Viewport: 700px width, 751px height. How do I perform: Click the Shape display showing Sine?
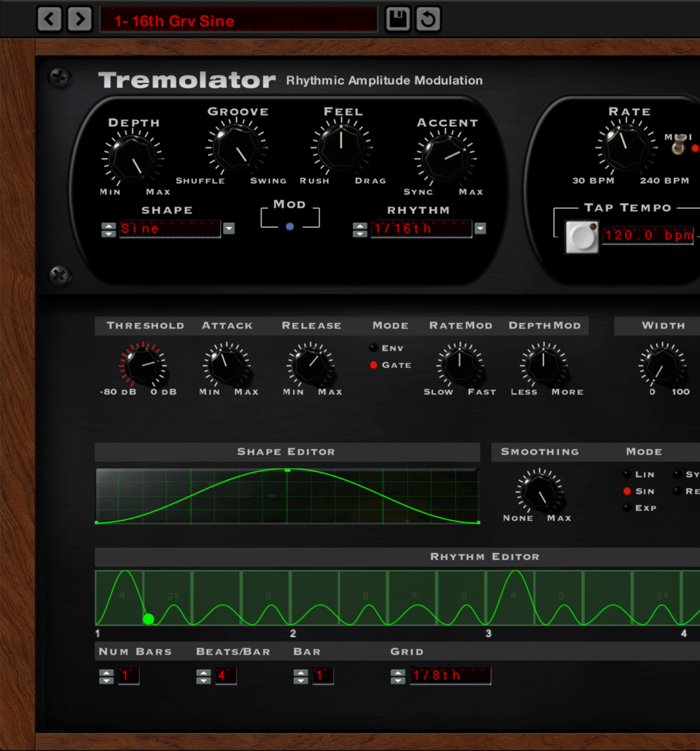[170, 229]
